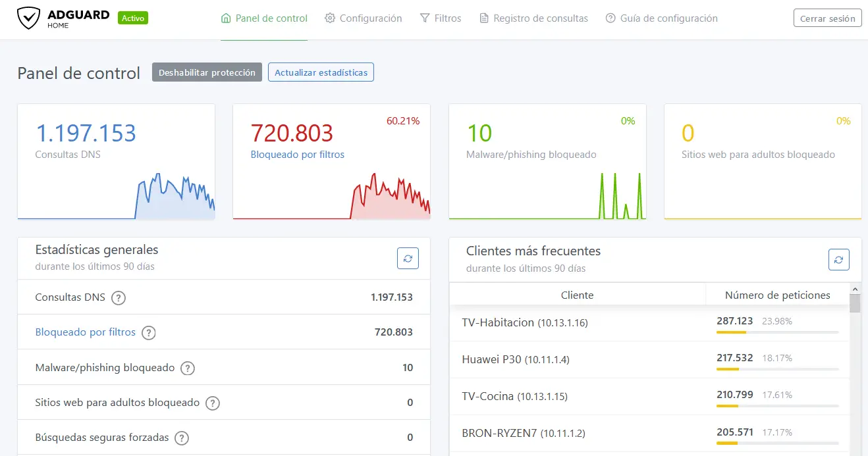Screen dimensions: 868x456
Task: Refresh the Estadísticas generales panel
Action: (x=408, y=259)
